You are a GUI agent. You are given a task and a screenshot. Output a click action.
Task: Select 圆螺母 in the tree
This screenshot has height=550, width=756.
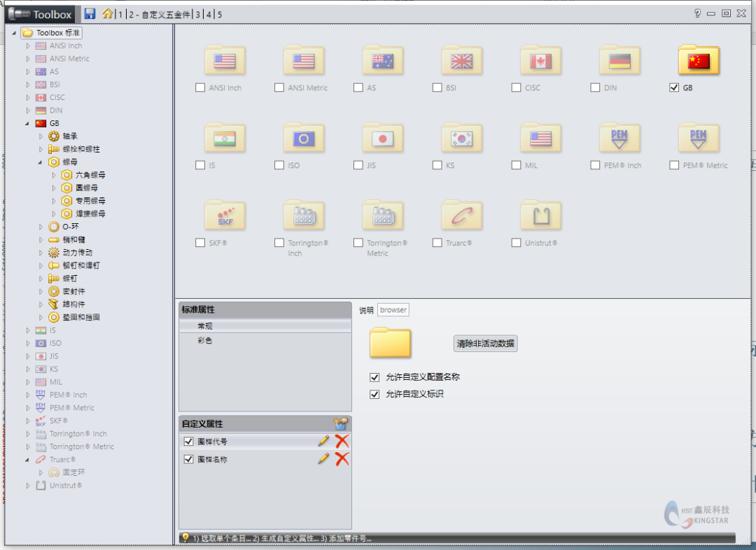point(86,188)
